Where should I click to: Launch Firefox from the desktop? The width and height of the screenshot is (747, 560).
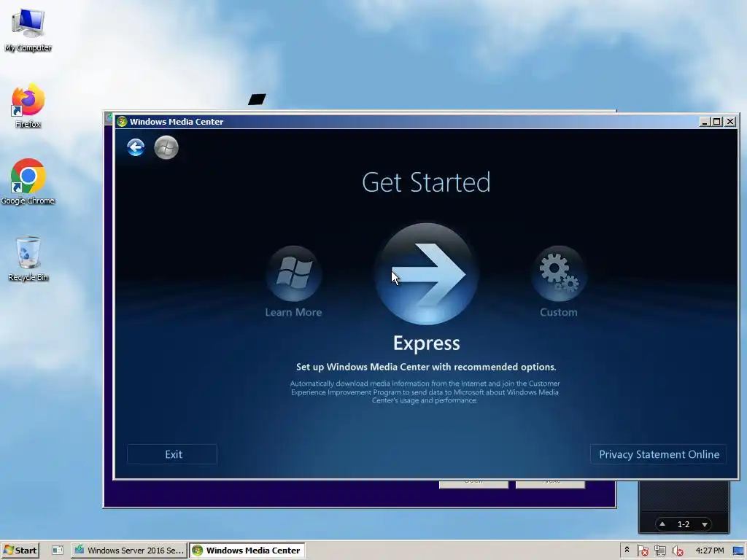click(x=28, y=106)
